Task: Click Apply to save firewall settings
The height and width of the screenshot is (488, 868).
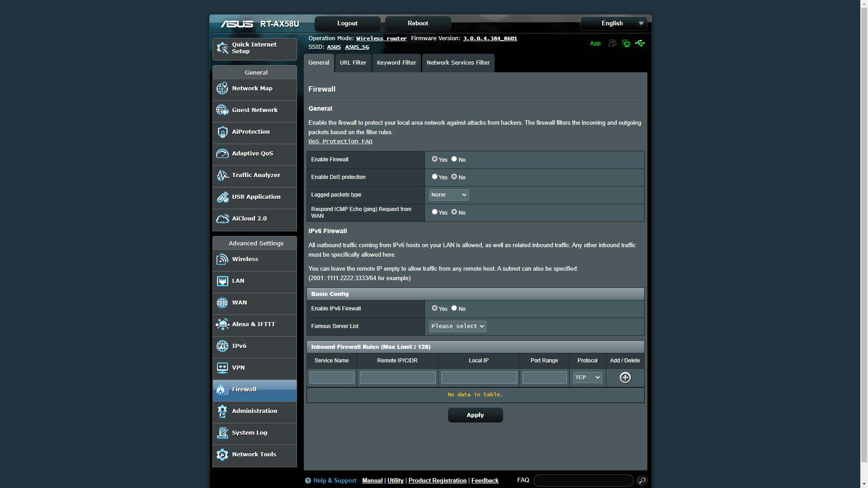Action: [475, 415]
